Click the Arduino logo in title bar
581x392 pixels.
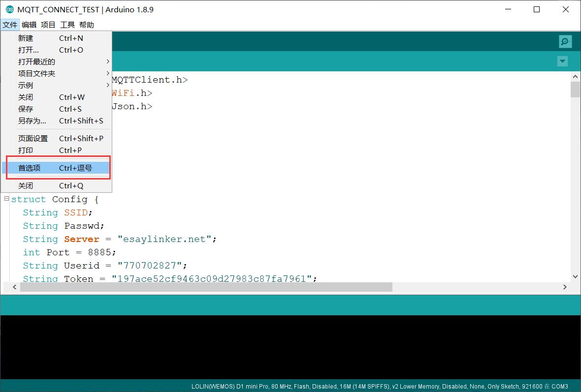(x=9, y=9)
